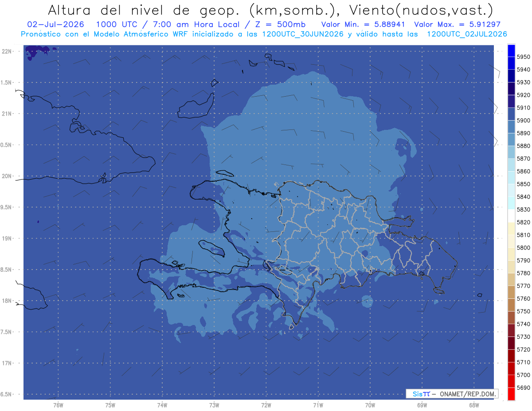Click the '21N' latitude axis label

7,114
